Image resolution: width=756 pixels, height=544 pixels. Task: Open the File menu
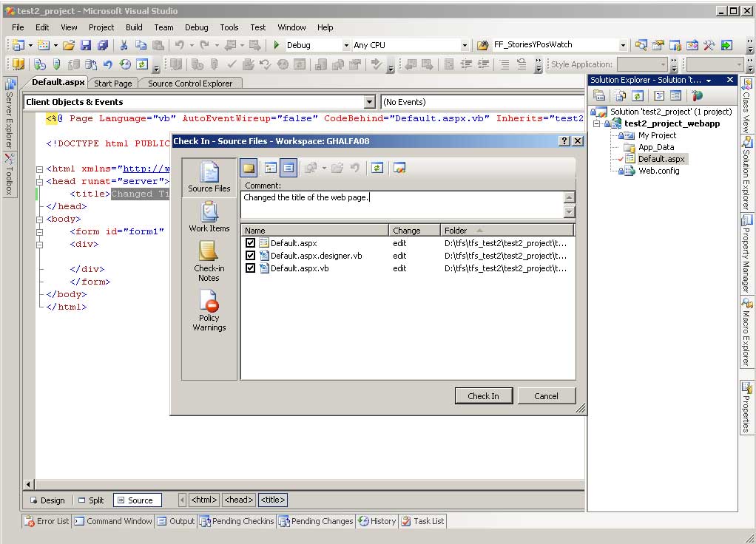pyautogui.click(x=18, y=27)
